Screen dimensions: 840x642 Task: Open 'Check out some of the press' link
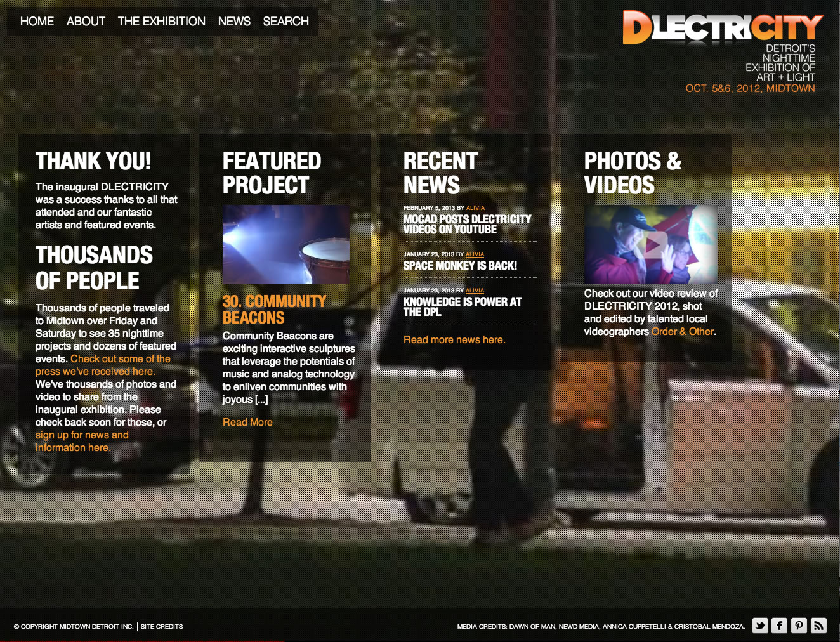[x=103, y=365]
